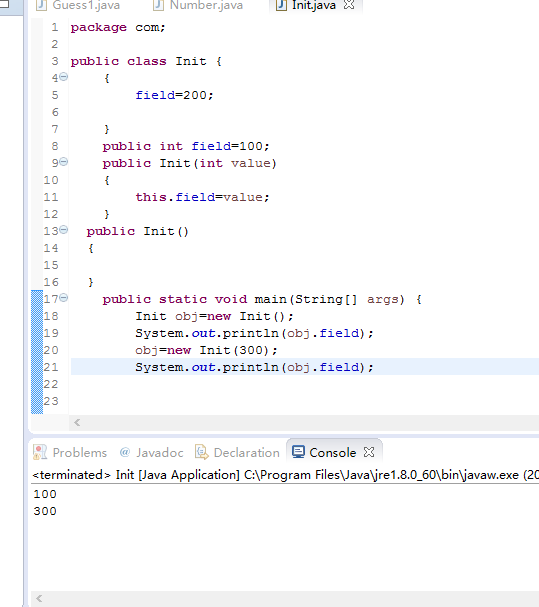This screenshot has height=607, width=539.
Task: Click 'field=200;' on line 5
Action: (174, 95)
